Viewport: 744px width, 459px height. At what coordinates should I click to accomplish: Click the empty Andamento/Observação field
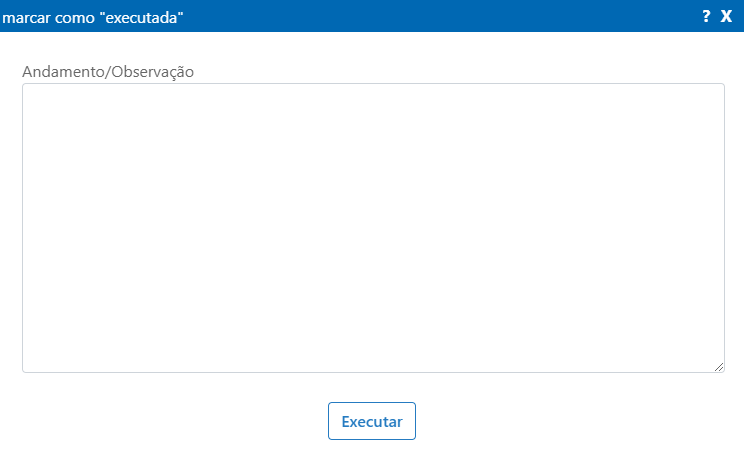click(373, 228)
